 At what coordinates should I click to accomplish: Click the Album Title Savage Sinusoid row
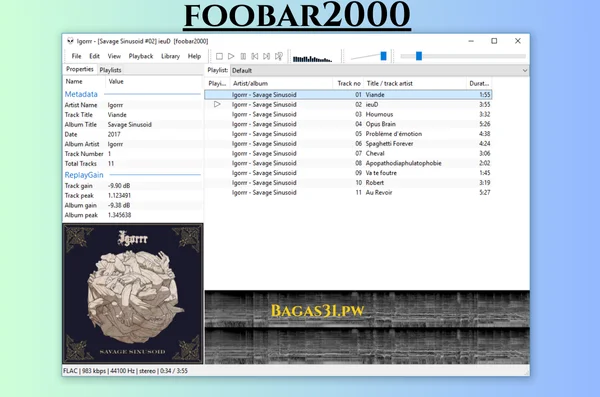pos(133,124)
